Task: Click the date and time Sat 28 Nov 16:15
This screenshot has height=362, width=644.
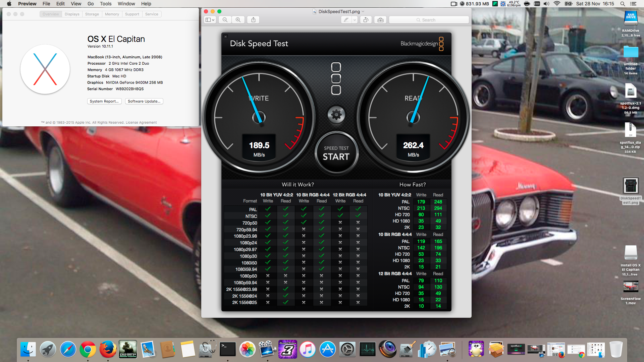Action: coord(595,4)
